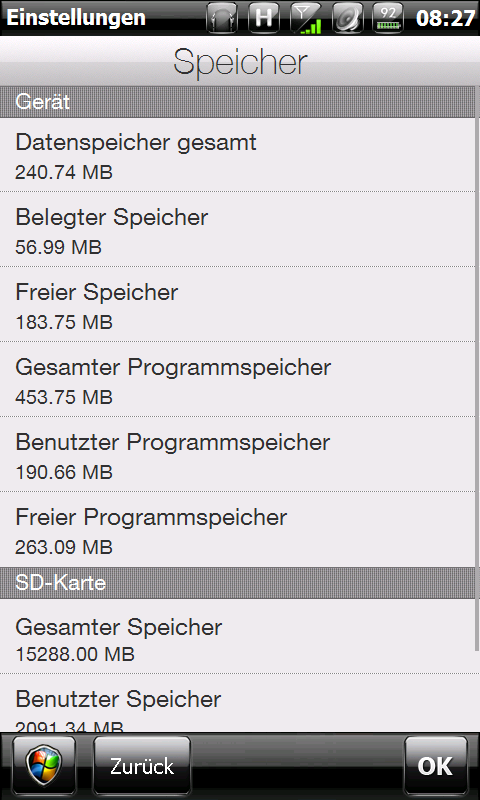Select the Freier Speicher entry
480x800 pixels.
237,305
